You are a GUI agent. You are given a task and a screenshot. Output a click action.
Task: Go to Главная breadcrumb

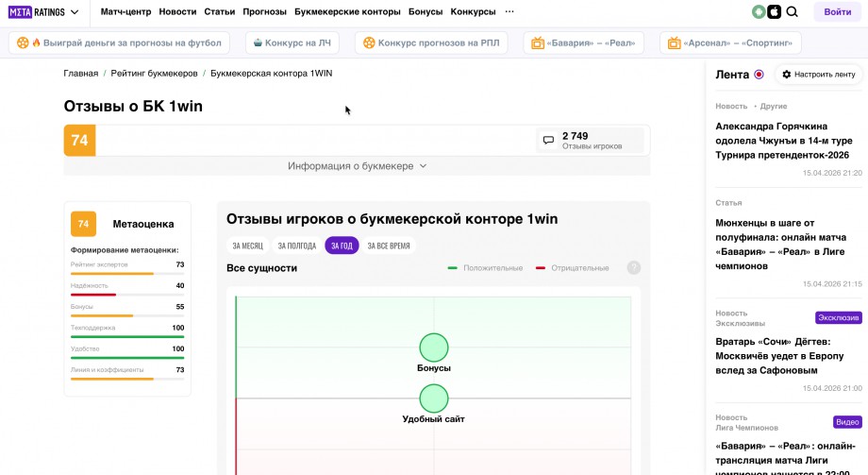click(x=81, y=73)
